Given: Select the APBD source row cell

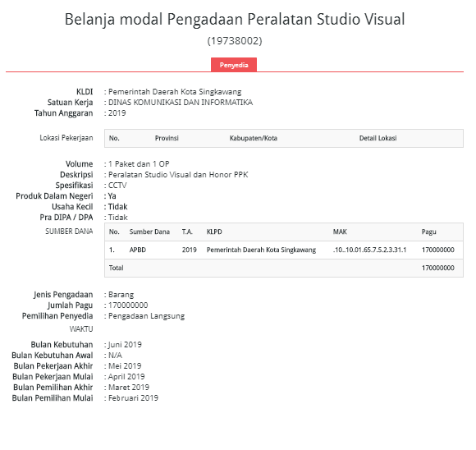Looking at the screenshot, I should click(x=138, y=250).
